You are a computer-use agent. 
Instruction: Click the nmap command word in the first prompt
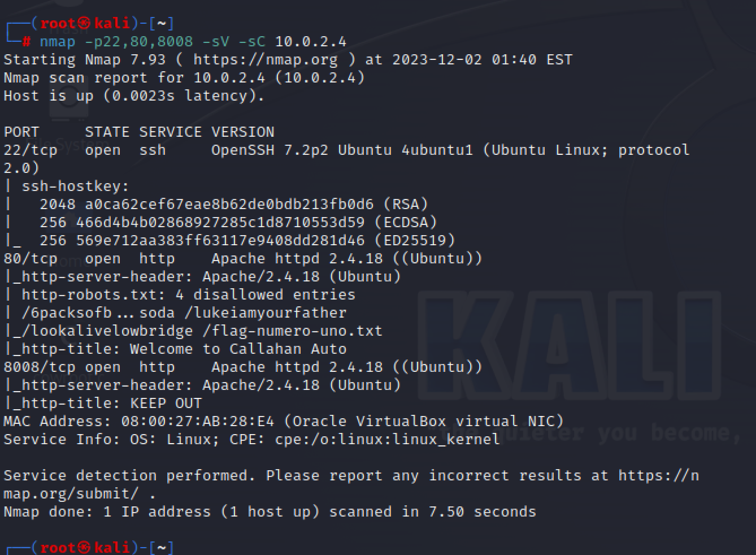(x=57, y=42)
